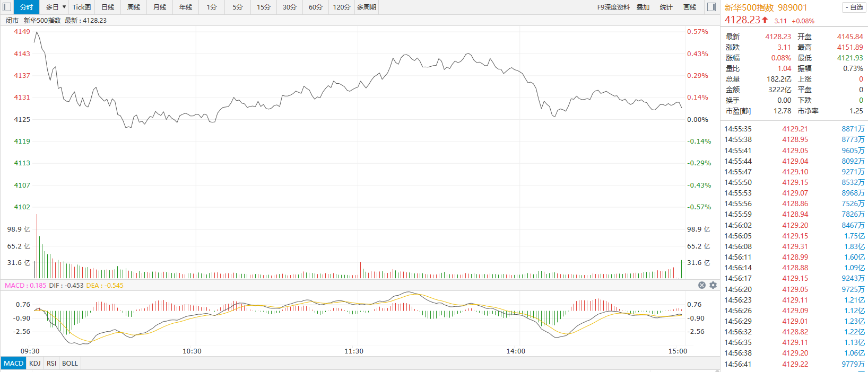Click the 市盈[静] 12.78 value
This screenshot has width=868, height=372.
pyautogui.click(x=783, y=111)
